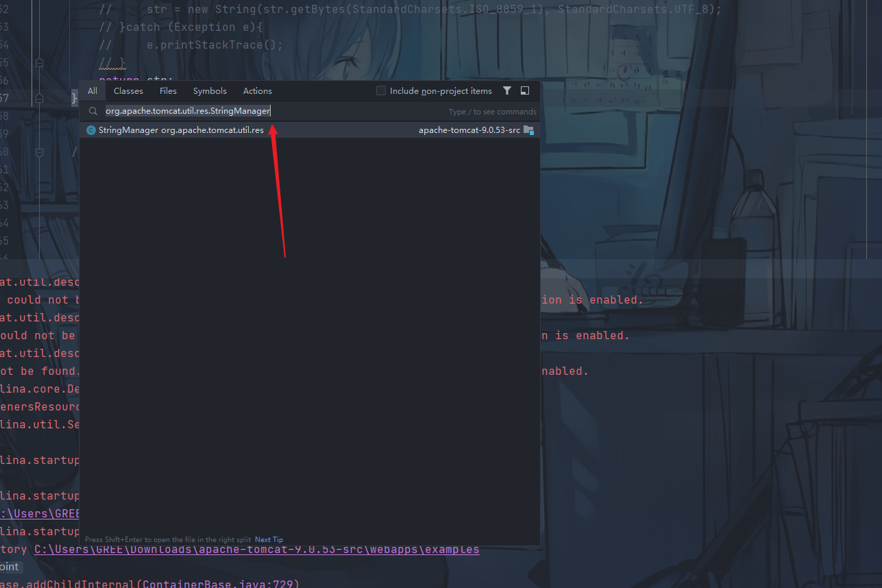Viewport: 882px width, 588px height.
Task: Click the 'str = new String' code line
Action: point(411,10)
